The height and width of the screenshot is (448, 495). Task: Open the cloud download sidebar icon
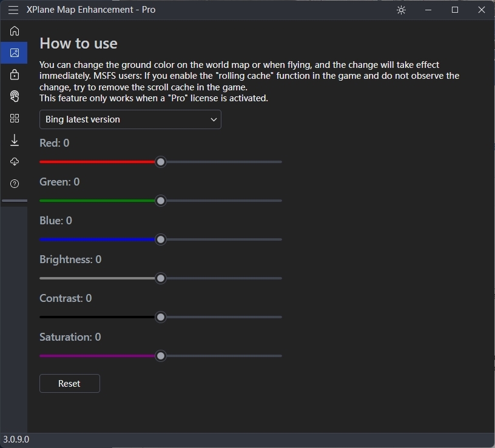click(x=15, y=162)
